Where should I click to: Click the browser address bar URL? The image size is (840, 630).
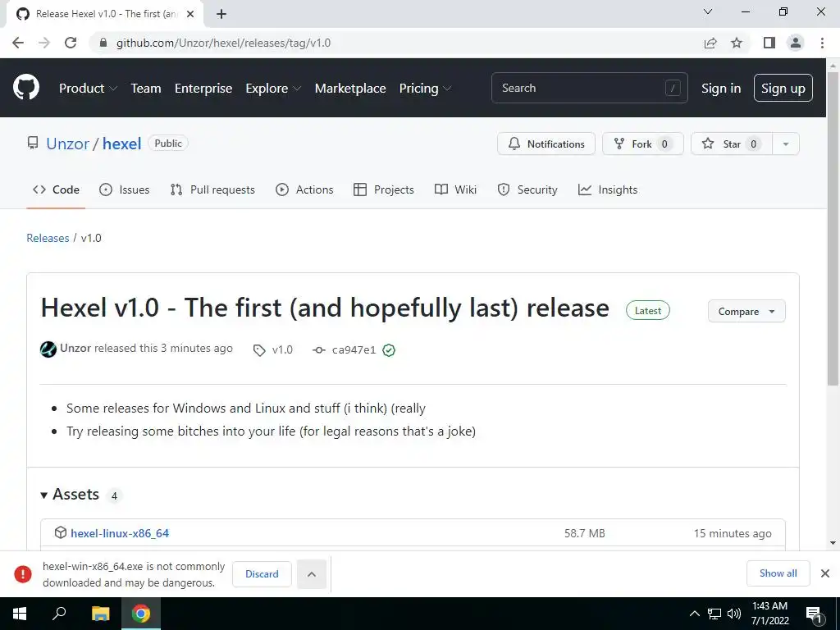click(x=223, y=43)
